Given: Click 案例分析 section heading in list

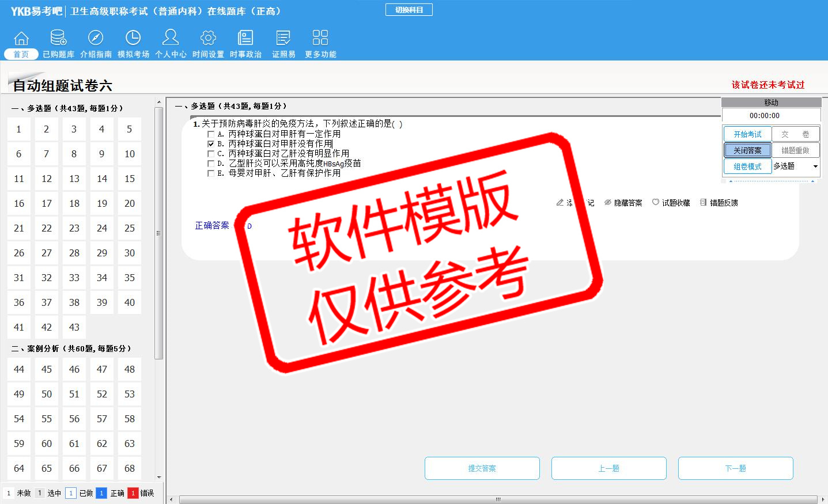Looking at the screenshot, I should click(71, 348).
